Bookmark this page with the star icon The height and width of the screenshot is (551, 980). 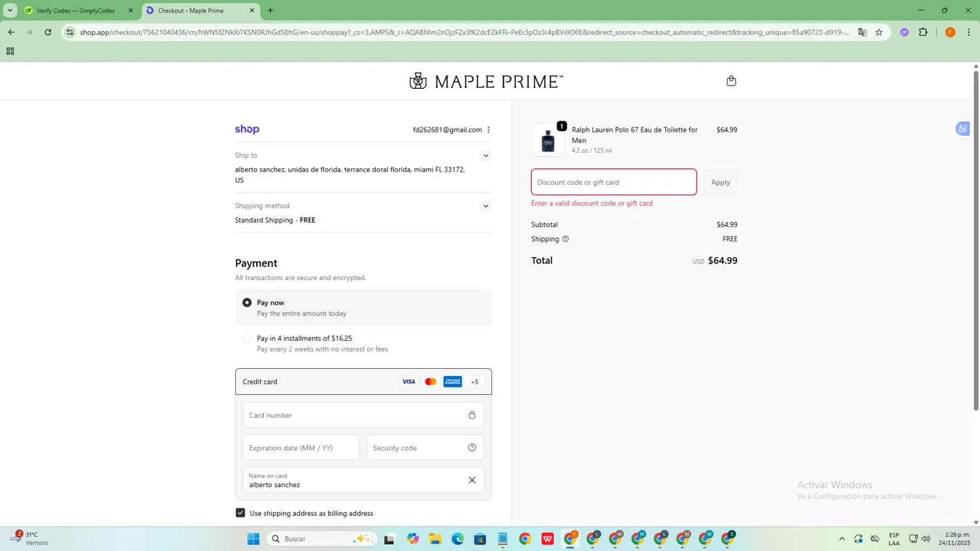pos(879,32)
